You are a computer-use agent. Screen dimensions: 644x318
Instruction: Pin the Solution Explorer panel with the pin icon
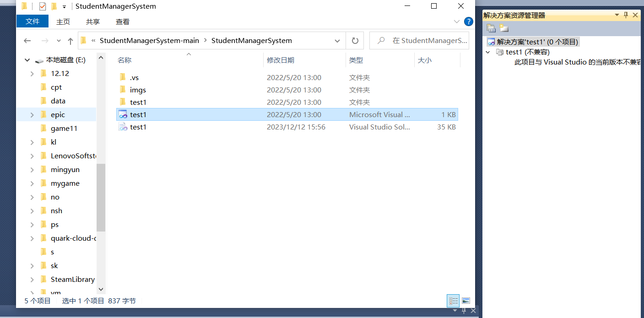626,15
